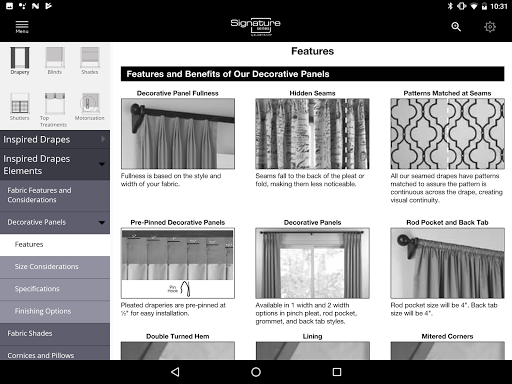Image resolution: width=512 pixels, height=384 pixels.
Task: Tap the 10:31 clock
Action: [499, 6]
